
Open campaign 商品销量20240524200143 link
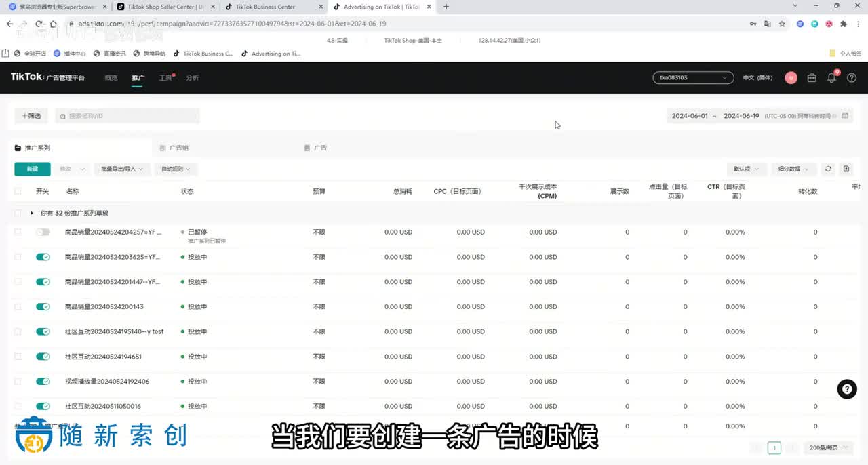click(104, 306)
